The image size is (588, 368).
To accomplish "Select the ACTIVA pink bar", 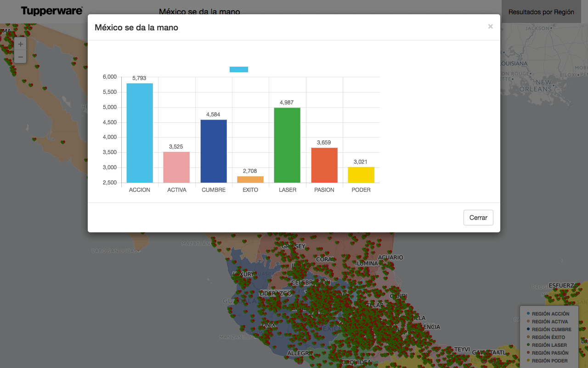I will (176, 167).
